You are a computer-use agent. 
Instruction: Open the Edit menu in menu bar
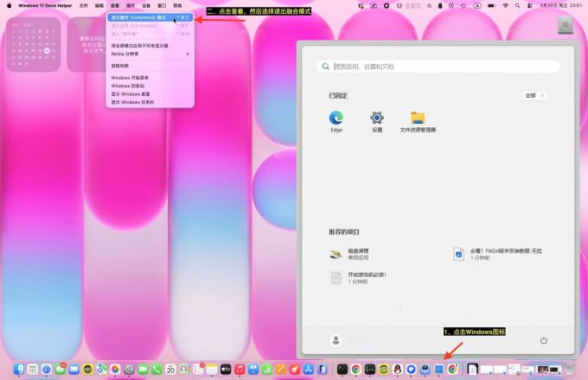(99, 6)
